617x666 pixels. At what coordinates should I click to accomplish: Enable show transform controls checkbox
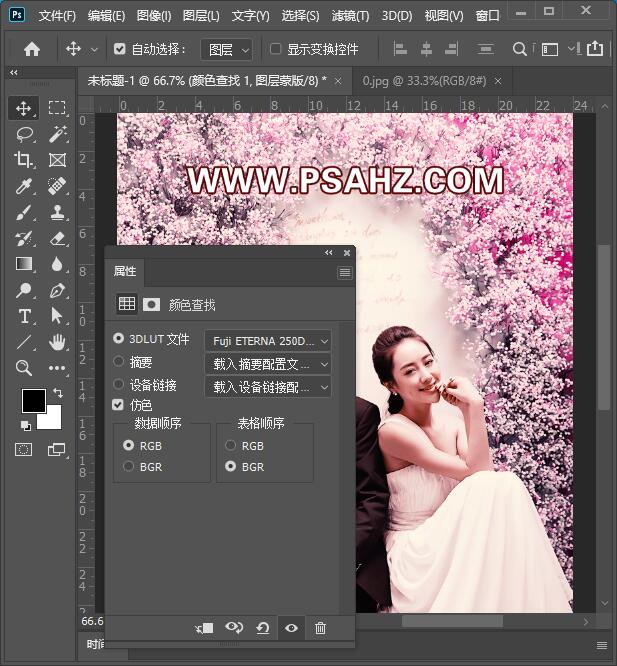(275, 49)
